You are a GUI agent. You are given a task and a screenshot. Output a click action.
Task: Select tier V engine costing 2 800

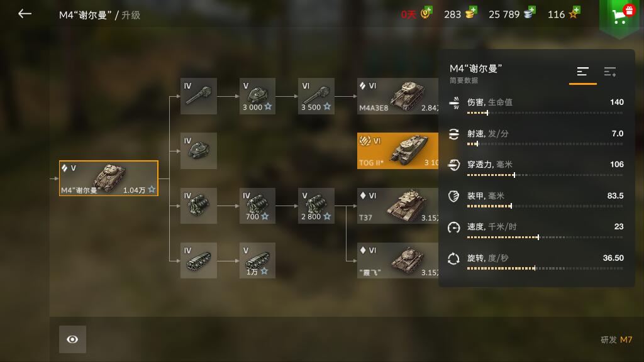[316, 206]
